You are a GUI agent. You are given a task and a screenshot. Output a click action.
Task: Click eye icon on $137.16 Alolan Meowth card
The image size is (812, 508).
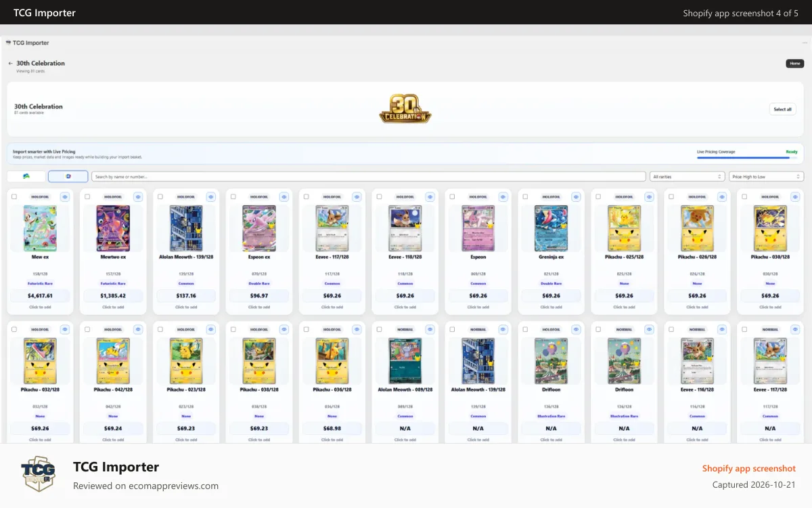pos(211,196)
